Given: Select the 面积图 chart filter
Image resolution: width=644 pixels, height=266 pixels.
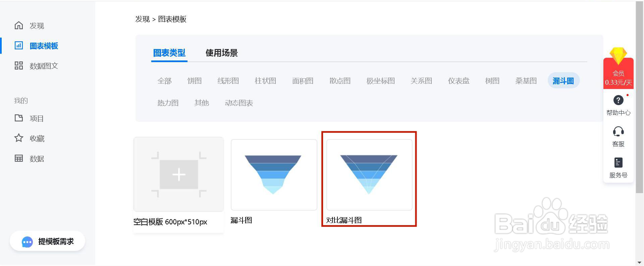Looking at the screenshot, I should pyautogui.click(x=303, y=81).
